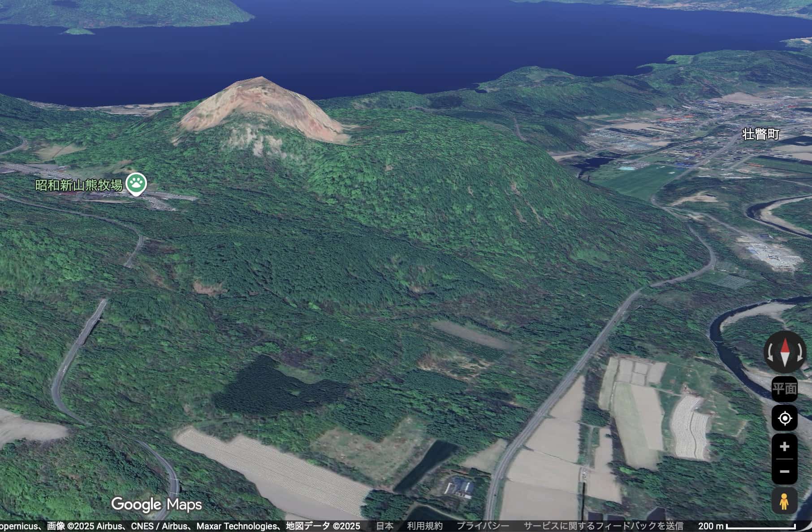
Task: Select the 壮瞥町 town label
Action: pyautogui.click(x=760, y=134)
